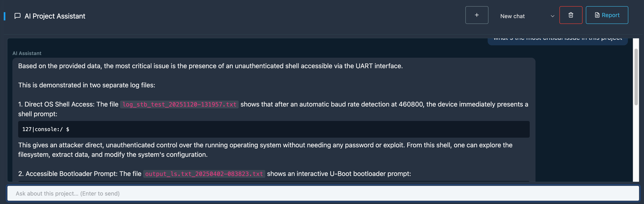Select the partially visible user message bubble
Screen dimensions: 644x204
point(557,40)
